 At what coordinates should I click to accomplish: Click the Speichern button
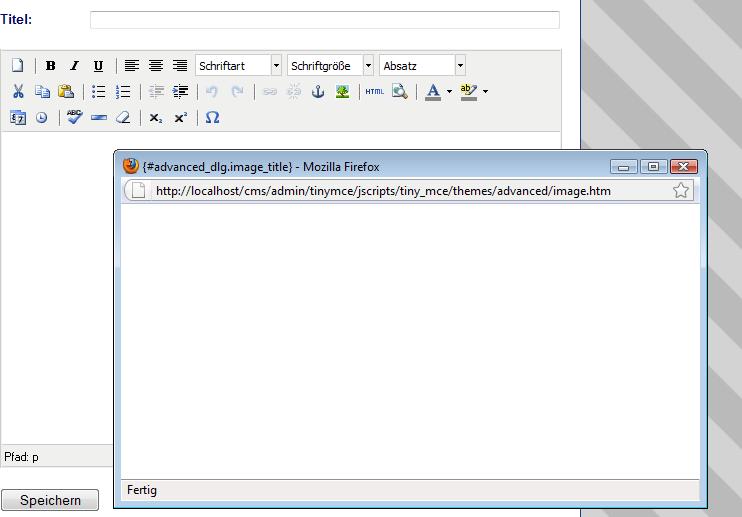[x=50, y=500]
